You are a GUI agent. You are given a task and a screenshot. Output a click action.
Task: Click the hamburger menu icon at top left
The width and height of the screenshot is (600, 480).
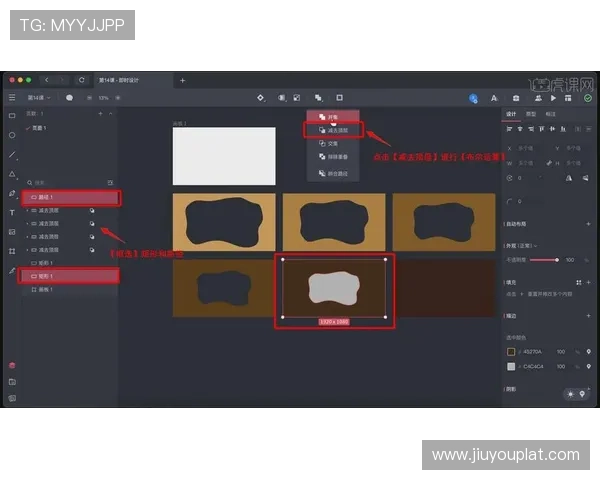pyautogui.click(x=12, y=98)
